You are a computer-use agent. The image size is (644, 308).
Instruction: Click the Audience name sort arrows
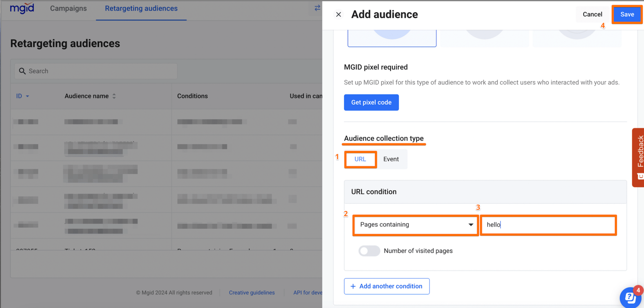(x=114, y=96)
